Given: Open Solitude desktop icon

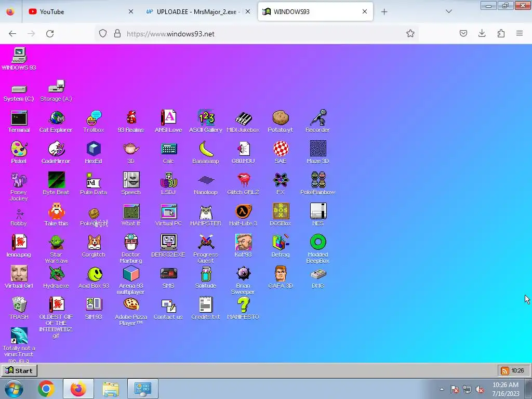Looking at the screenshot, I should pyautogui.click(x=206, y=277).
